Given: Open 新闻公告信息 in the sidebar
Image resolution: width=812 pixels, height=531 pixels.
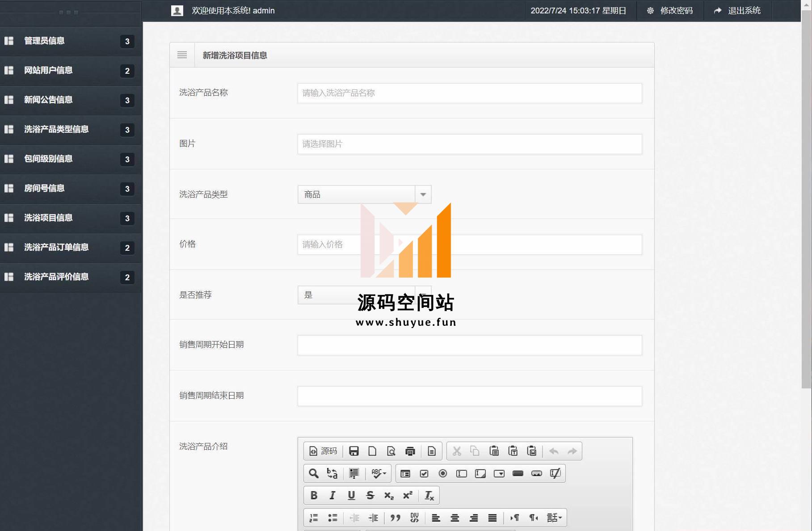Looking at the screenshot, I should point(71,100).
